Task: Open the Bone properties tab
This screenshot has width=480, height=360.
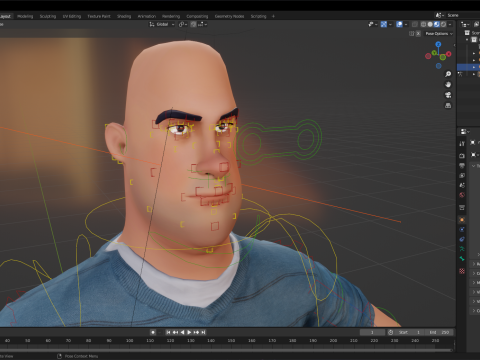Action: 462,259
